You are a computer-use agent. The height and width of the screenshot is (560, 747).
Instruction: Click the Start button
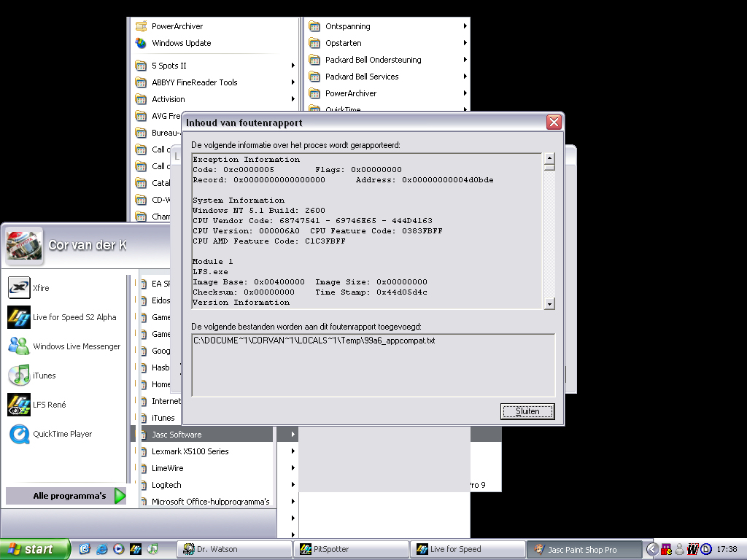pyautogui.click(x=34, y=549)
